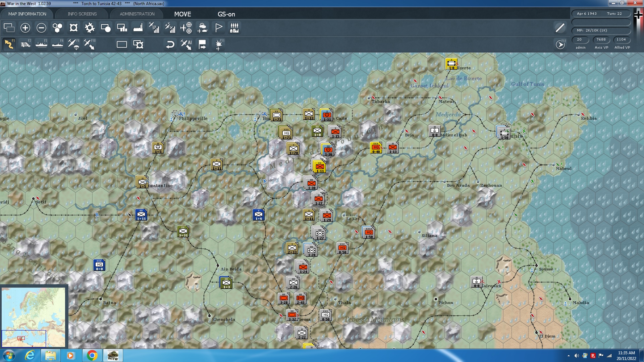Open the Administration tab
This screenshot has width=644, height=362.
137,14
